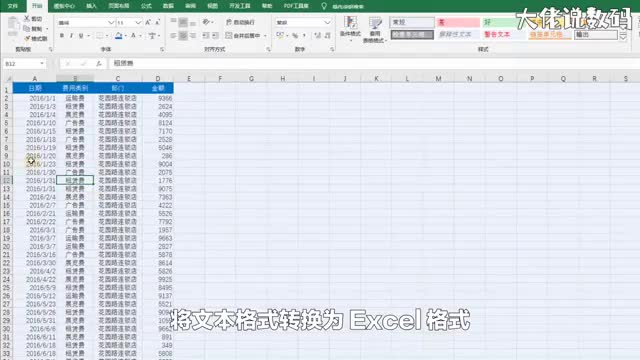640x360 pixels.
Task: Toggle Align Right text alignment
Action: (x=193, y=36)
